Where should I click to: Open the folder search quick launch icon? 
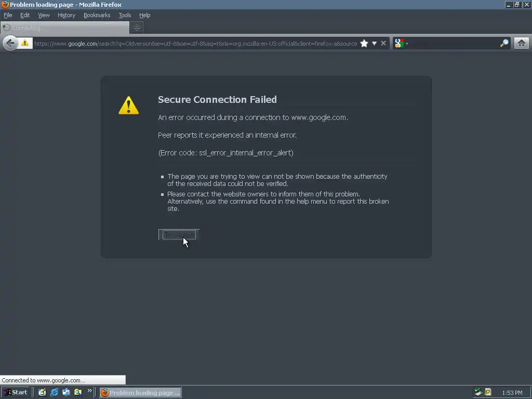pos(78,393)
